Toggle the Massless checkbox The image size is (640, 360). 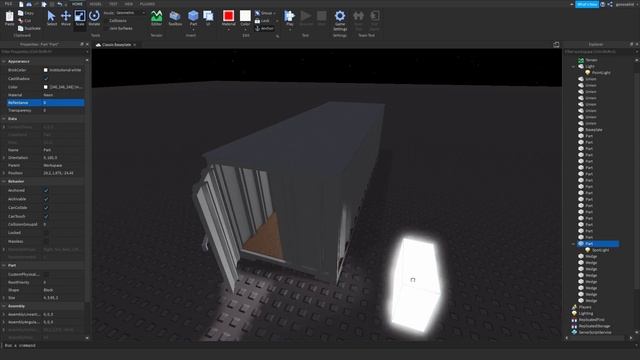pos(46,242)
